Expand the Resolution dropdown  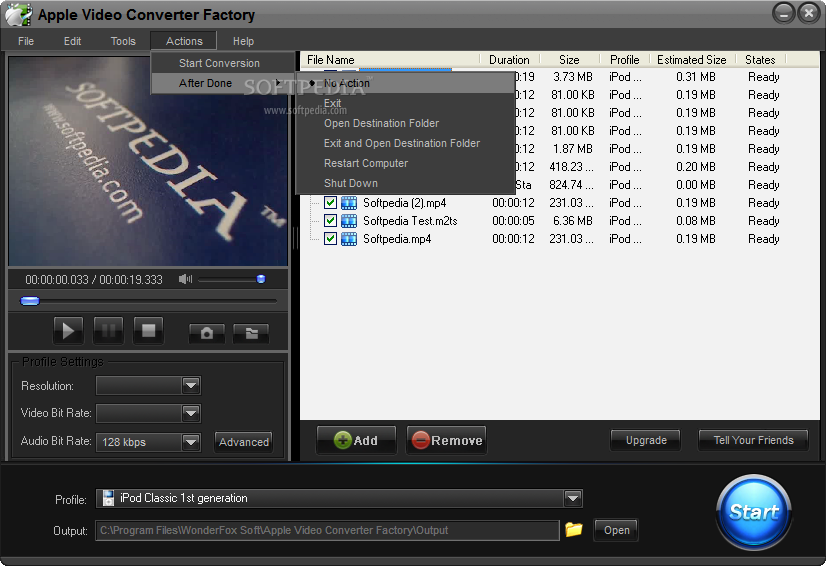(191, 386)
